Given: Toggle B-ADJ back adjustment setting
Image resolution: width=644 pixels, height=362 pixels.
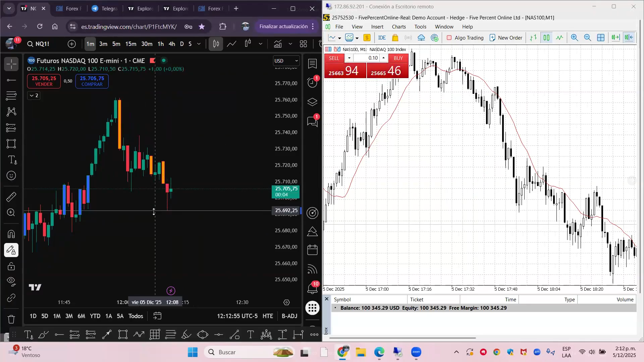Looking at the screenshot, I should (289, 316).
